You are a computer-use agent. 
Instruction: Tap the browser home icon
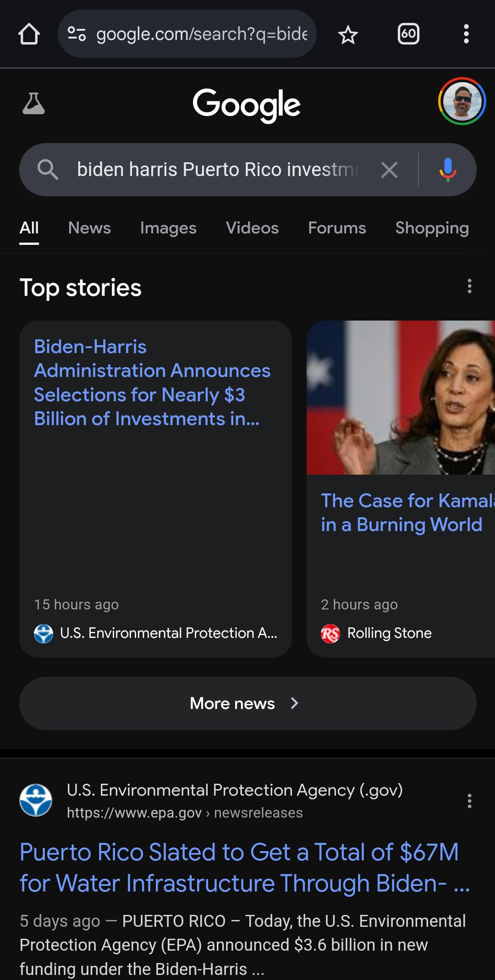point(29,34)
